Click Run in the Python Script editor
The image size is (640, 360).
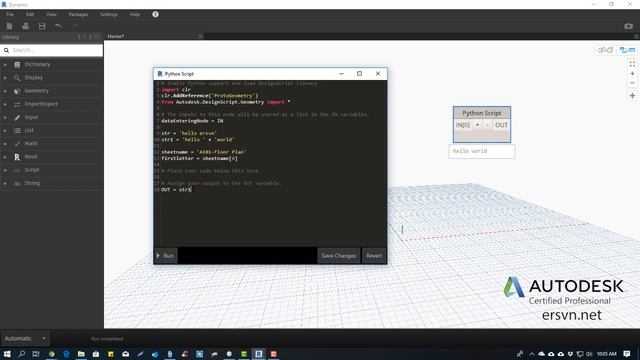point(165,256)
